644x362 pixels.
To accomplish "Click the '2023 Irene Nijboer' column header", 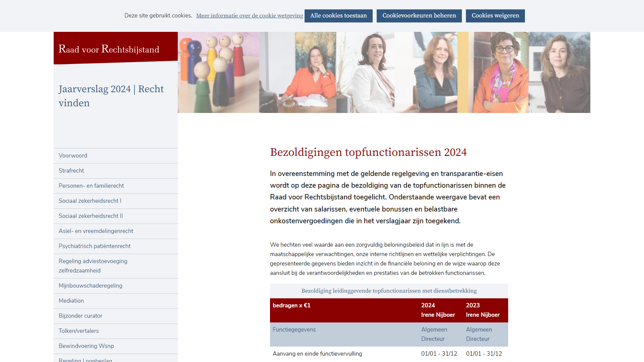I will coord(483,310).
